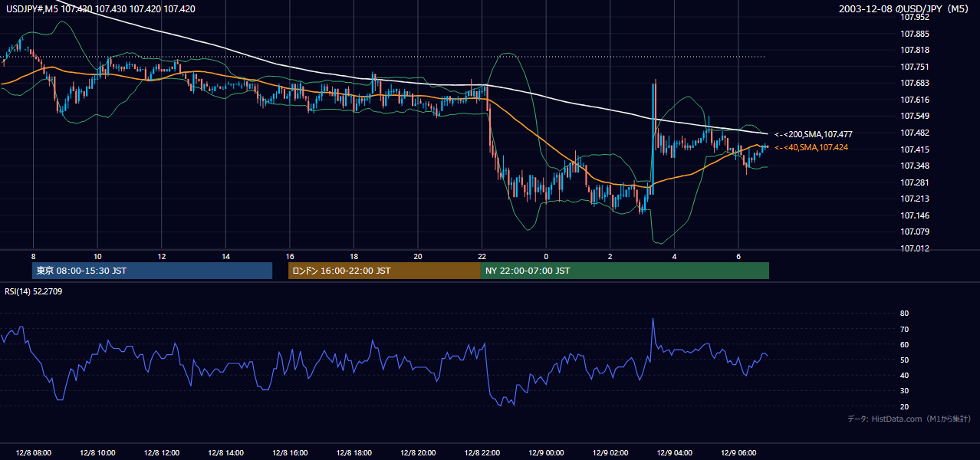Click the hour 10 tick under price chart

click(97, 256)
